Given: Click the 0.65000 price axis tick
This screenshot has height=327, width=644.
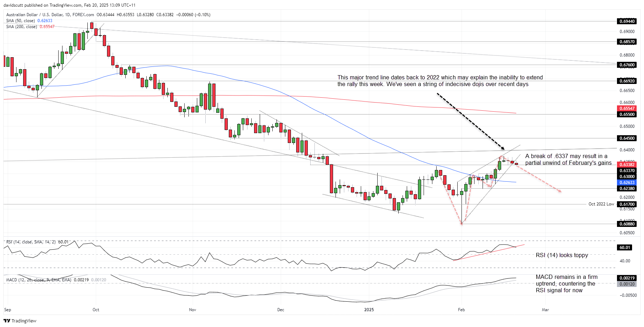Looking at the screenshot, I should tap(627, 126).
